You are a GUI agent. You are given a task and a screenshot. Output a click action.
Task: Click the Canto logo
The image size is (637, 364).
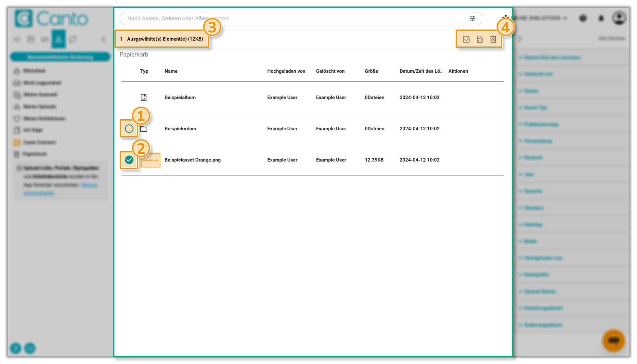51,19
